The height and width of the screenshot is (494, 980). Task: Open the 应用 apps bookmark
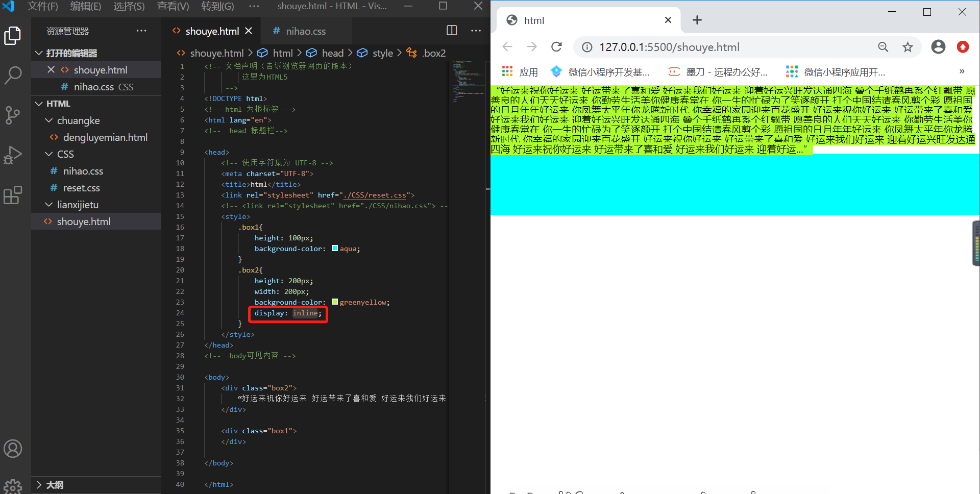(520, 72)
